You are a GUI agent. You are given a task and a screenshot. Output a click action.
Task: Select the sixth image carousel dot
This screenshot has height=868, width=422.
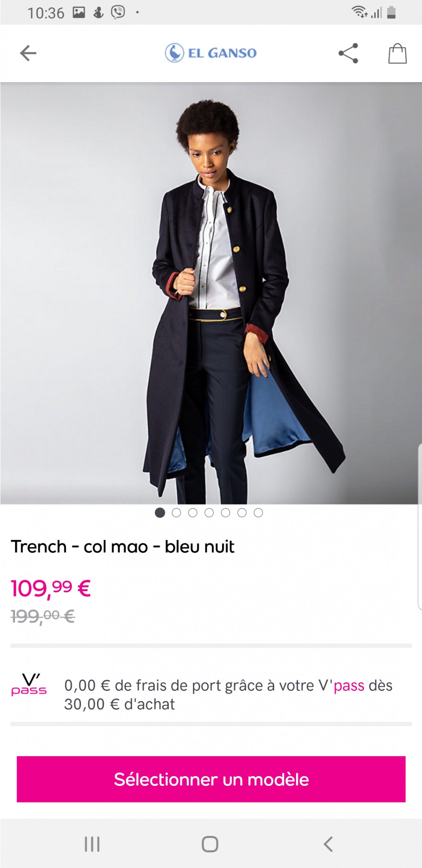[x=242, y=513]
